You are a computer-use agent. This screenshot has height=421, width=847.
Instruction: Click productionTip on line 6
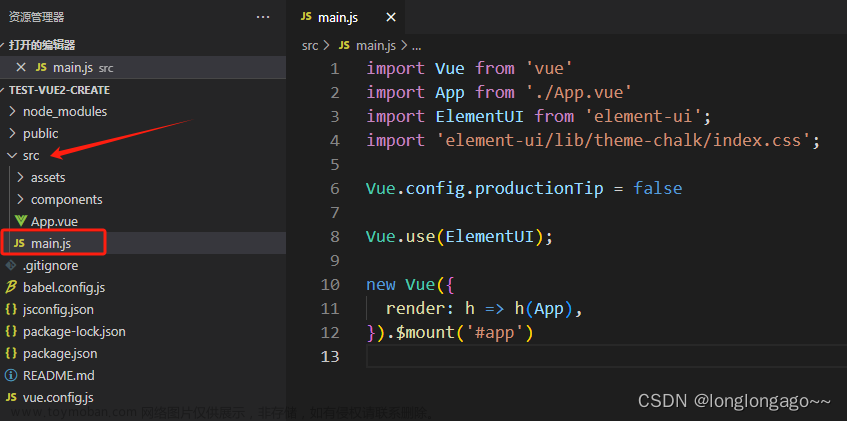point(539,189)
